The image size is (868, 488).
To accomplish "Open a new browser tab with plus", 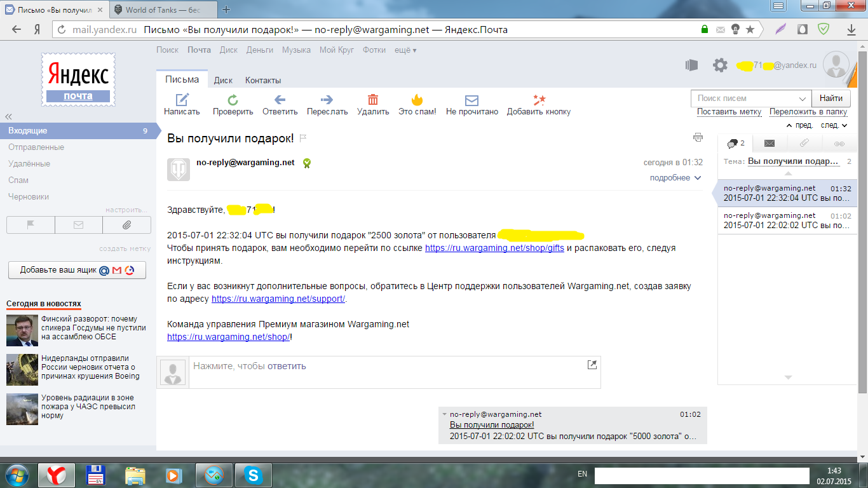I will click(226, 10).
